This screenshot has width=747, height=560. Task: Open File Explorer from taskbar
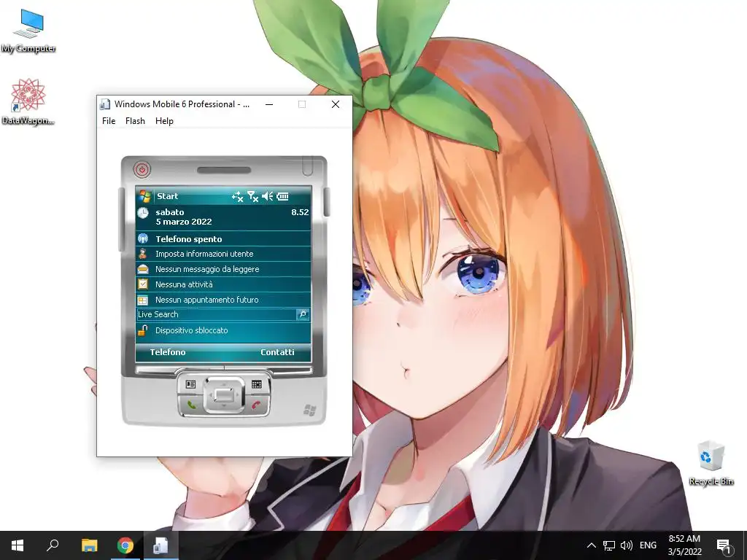[89, 545]
